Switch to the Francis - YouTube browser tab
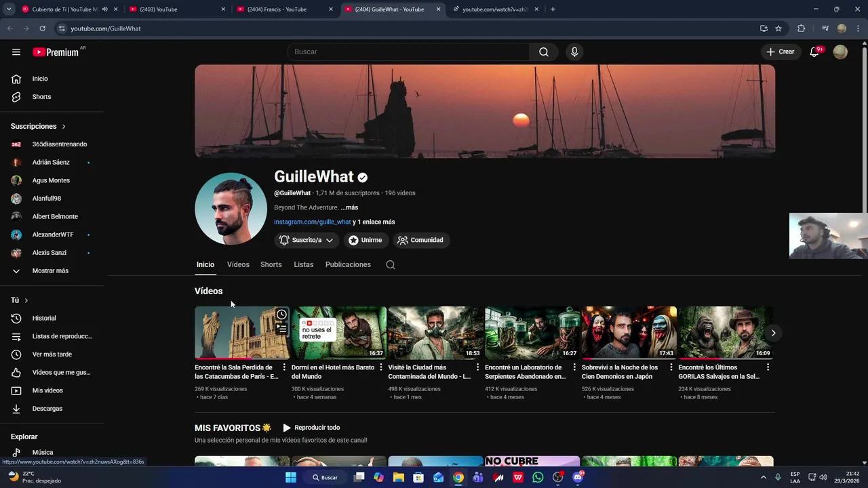This screenshot has width=868, height=488. click(x=277, y=9)
